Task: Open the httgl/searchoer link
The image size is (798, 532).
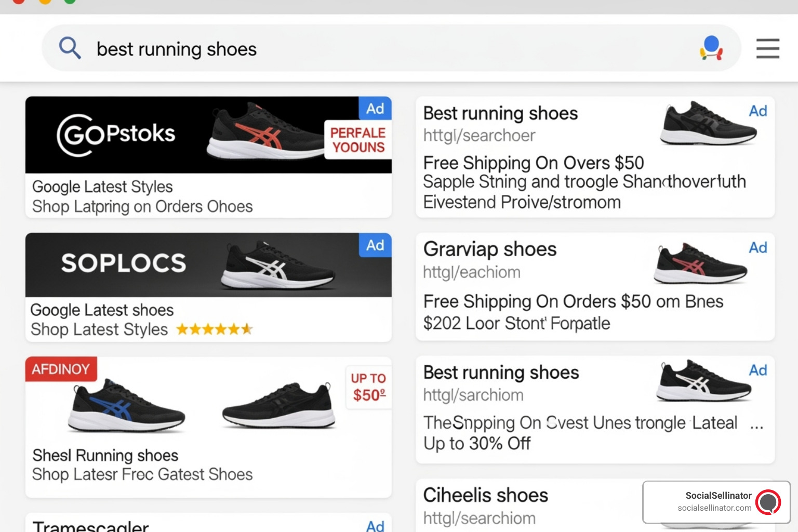Action: point(479,136)
